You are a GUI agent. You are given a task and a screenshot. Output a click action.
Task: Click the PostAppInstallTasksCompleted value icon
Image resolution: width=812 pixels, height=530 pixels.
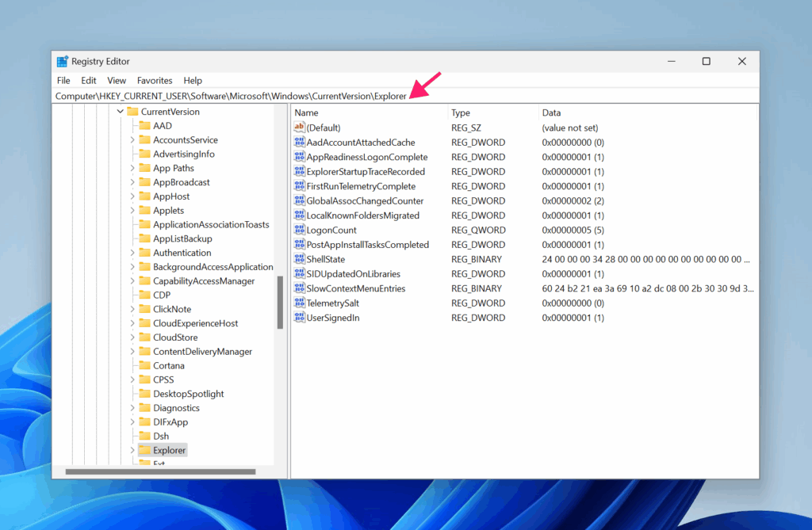(299, 244)
